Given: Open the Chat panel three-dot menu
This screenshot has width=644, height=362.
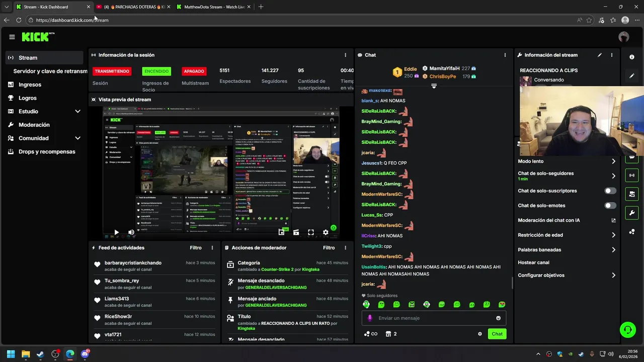Looking at the screenshot, I should click(x=505, y=55).
